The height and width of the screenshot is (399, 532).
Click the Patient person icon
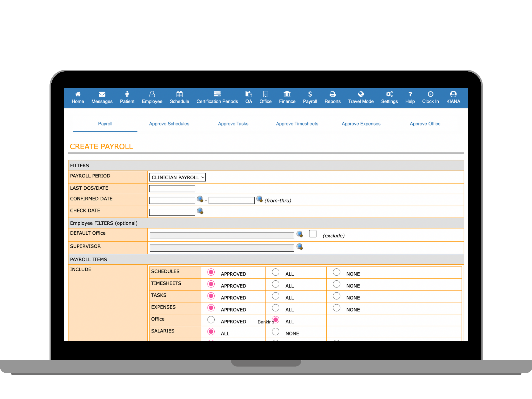pyautogui.click(x=127, y=94)
